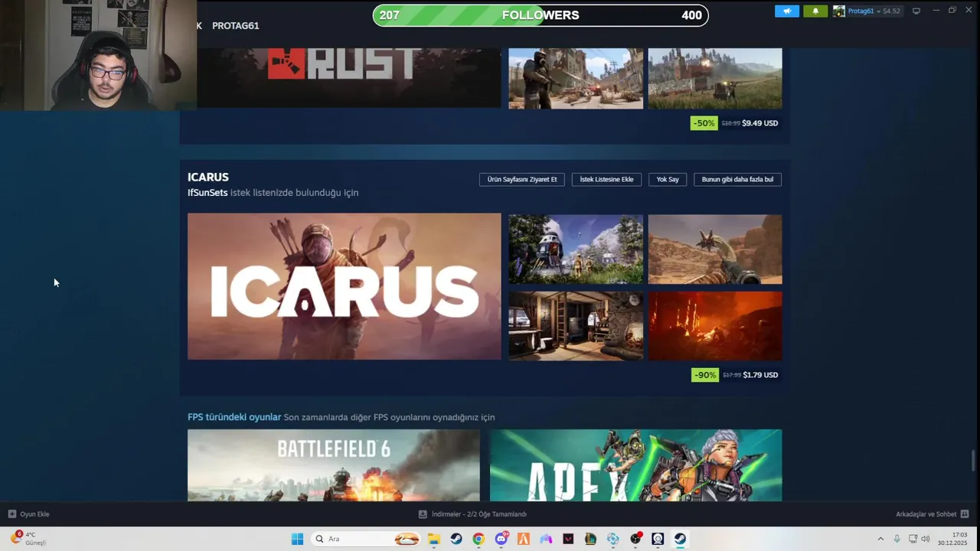Image resolution: width=980 pixels, height=551 pixels.
Task: Click the $4.52 wallet balance
Action: [x=891, y=11]
